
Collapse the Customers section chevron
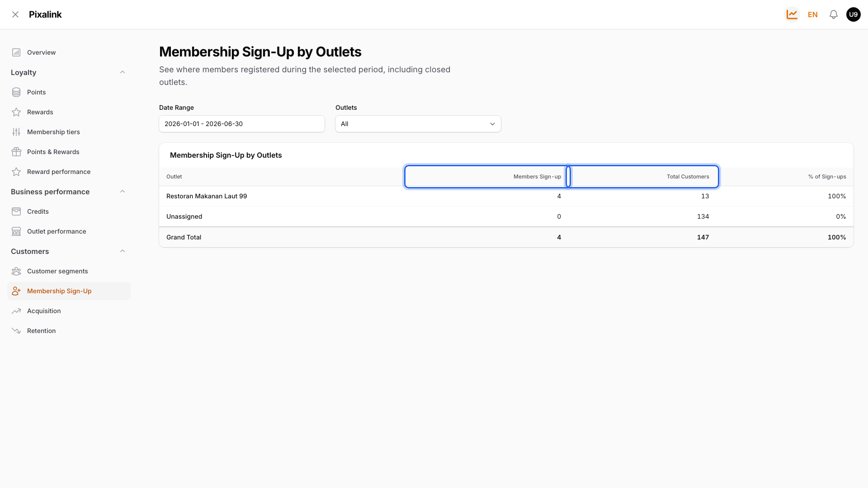[x=123, y=251]
